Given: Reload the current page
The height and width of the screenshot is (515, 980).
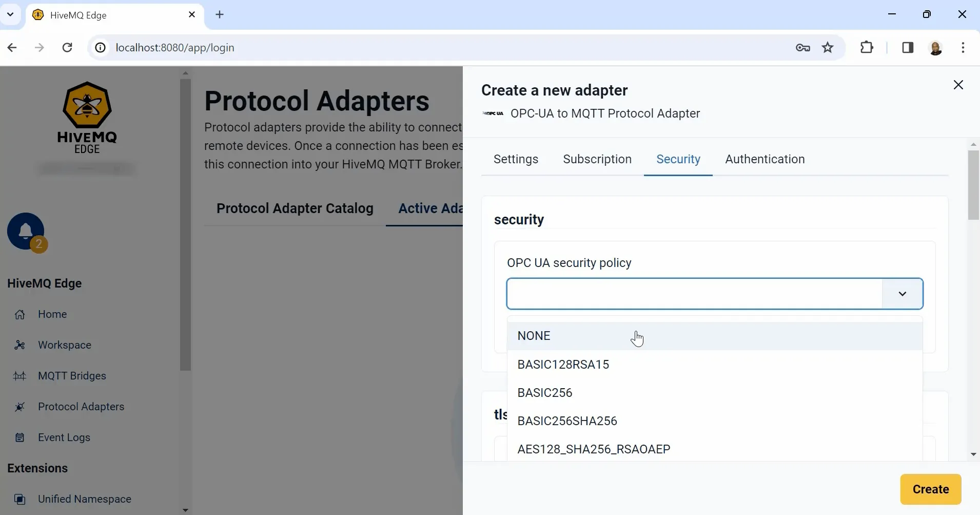Looking at the screenshot, I should coord(67,48).
